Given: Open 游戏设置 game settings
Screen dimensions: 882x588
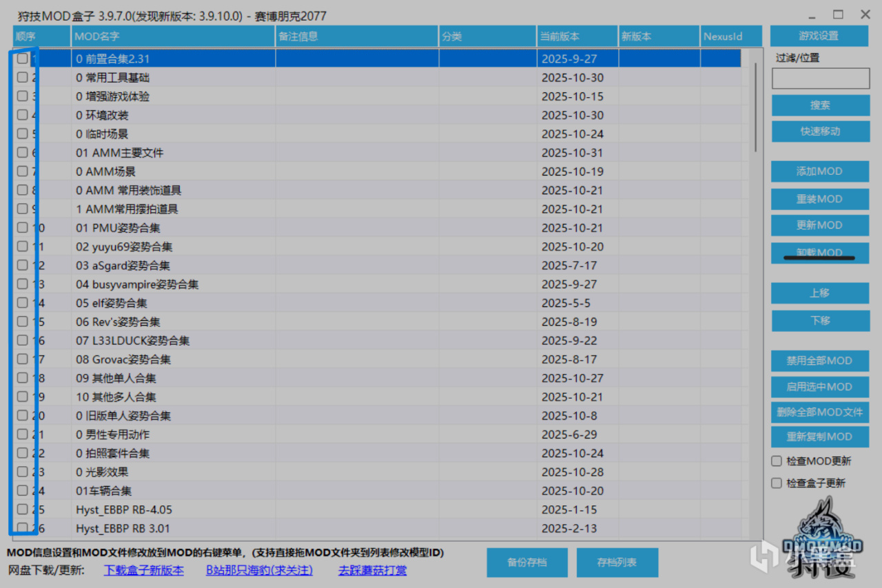Looking at the screenshot, I should pos(819,36).
